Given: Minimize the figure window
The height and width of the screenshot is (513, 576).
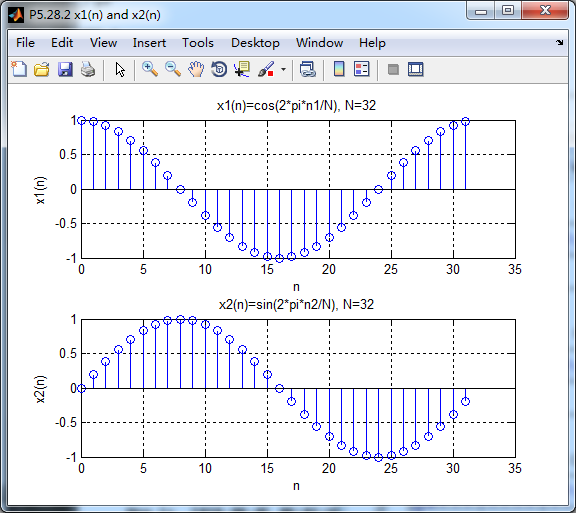Looking at the screenshot, I should coord(481,11).
